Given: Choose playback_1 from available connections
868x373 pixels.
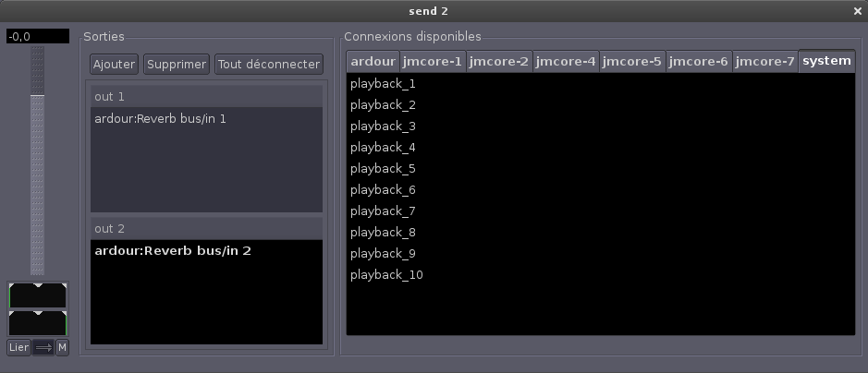Looking at the screenshot, I should pos(383,83).
